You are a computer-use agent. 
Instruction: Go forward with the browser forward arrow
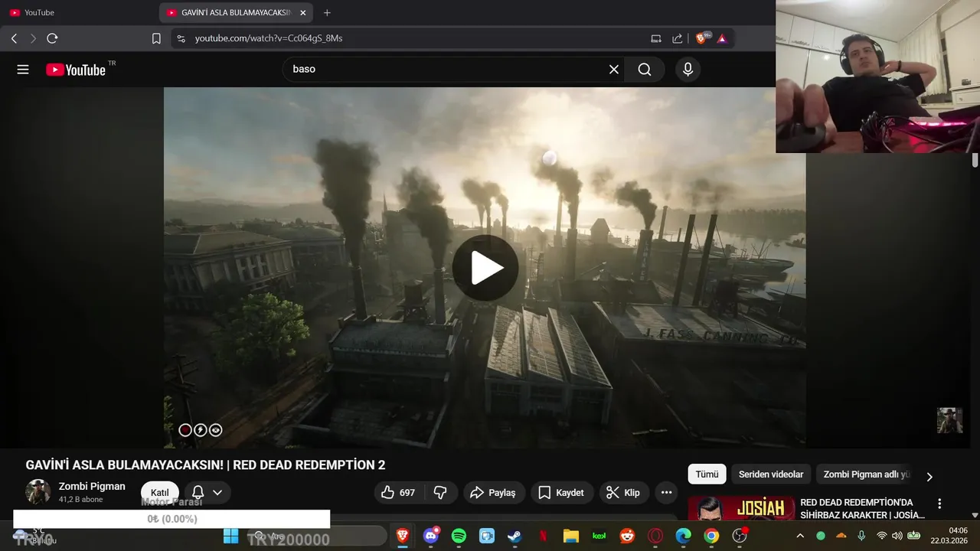33,38
